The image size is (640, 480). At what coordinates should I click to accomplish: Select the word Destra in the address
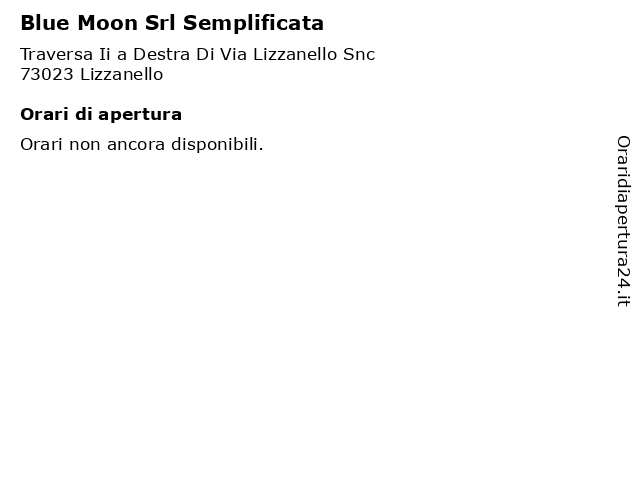[161, 54]
